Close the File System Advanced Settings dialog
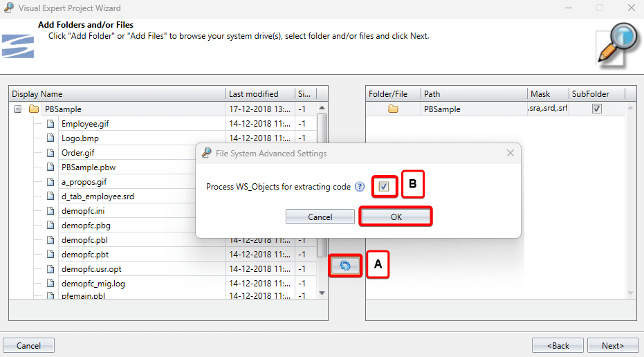The height and width of the screenshot is (357, 644). click(x=510, y=154)
